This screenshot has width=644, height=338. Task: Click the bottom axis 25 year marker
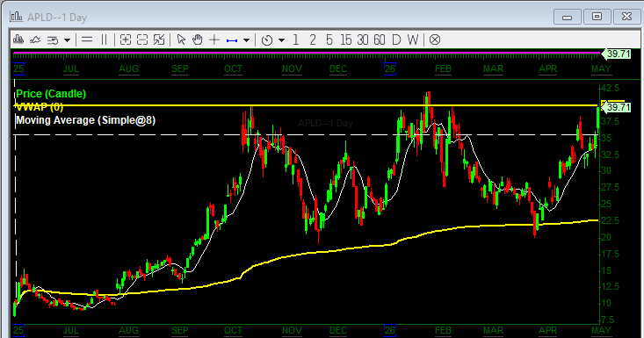18,330
